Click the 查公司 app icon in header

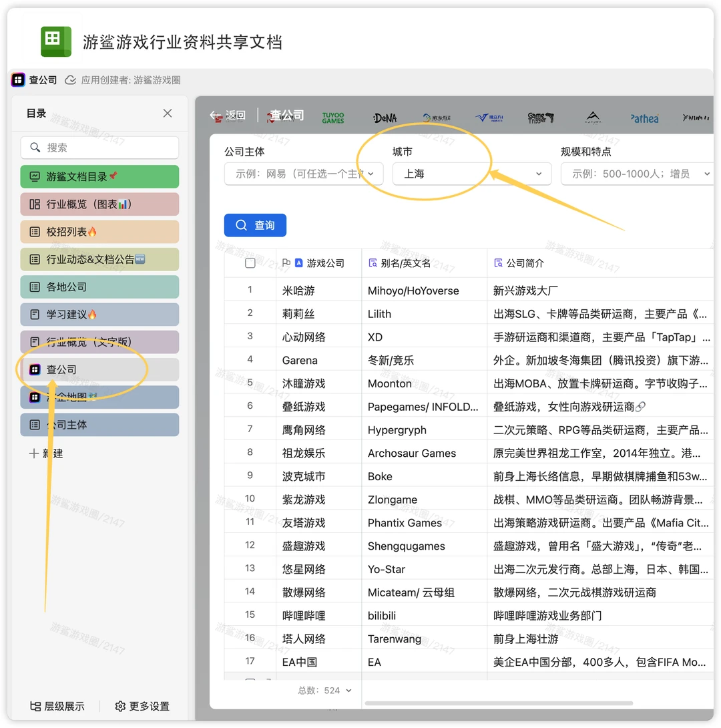click(x=18, y=80)
